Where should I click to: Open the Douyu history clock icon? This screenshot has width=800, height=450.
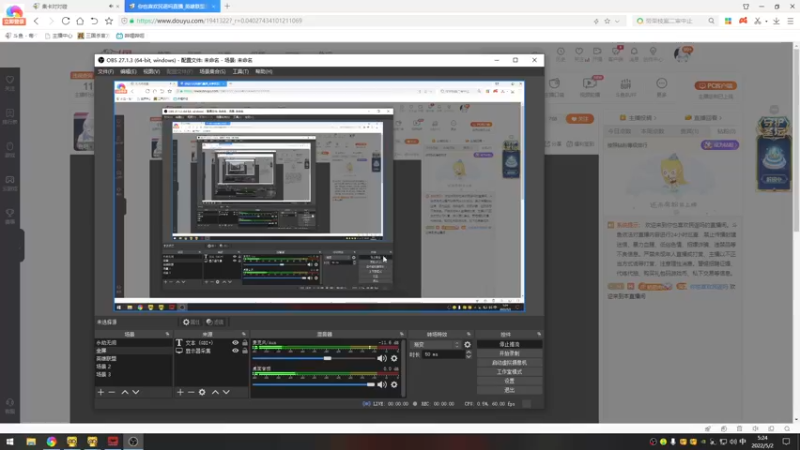(x=561, y=52)
